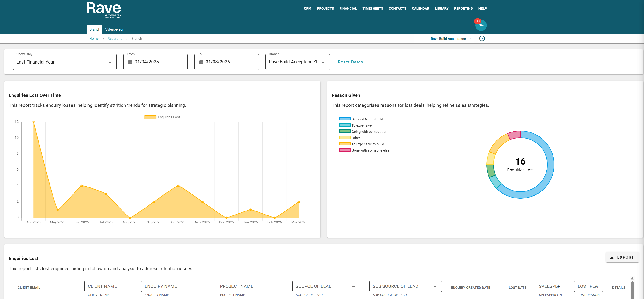Screen dimensions: 644x299
Task: Toggle Going with competition legend item
Action: point(363,132)
